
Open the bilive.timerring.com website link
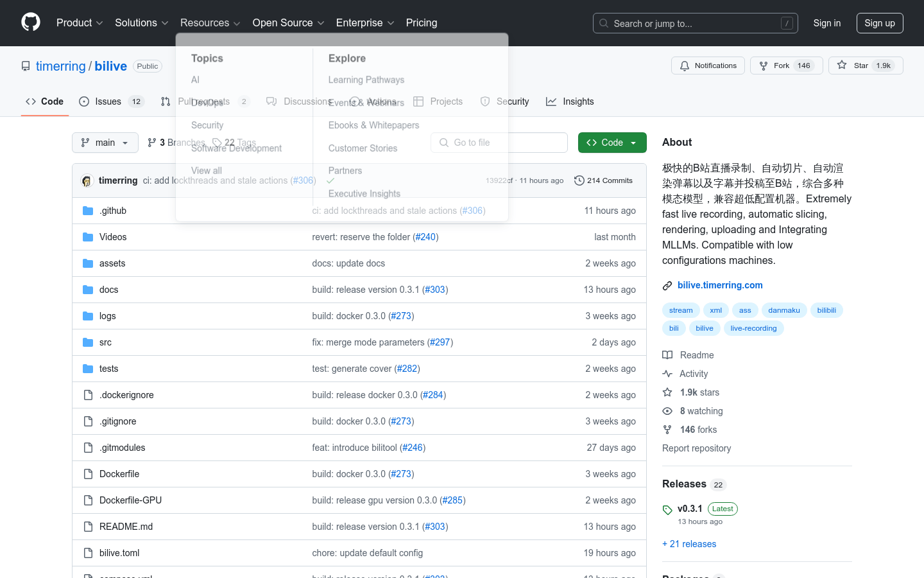pyautogui.click(x=720, y=285)
